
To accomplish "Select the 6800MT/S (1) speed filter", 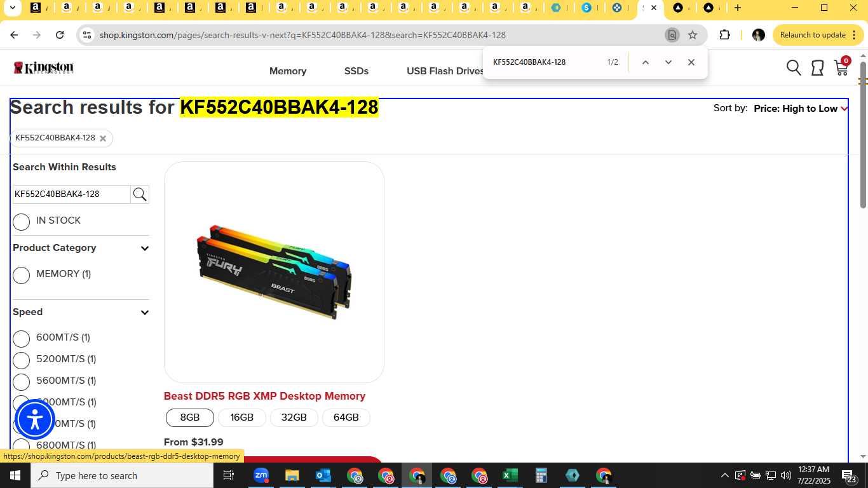I will [22, 446].
